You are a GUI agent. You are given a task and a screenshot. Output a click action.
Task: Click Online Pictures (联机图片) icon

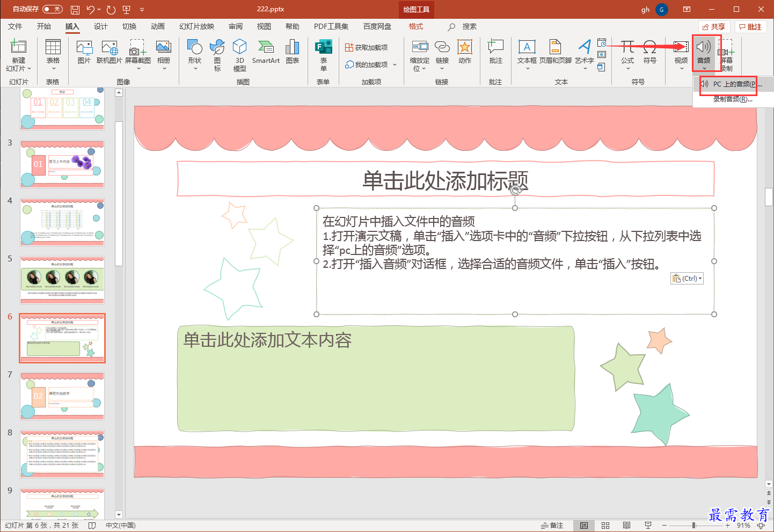pyautogui.click(x=109, y=47)
